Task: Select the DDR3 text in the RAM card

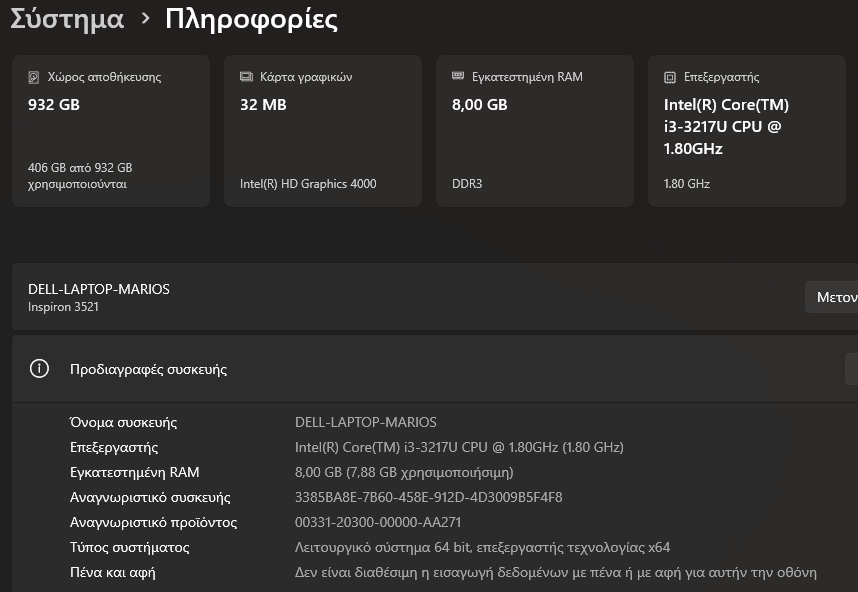Action: (467, 184)
